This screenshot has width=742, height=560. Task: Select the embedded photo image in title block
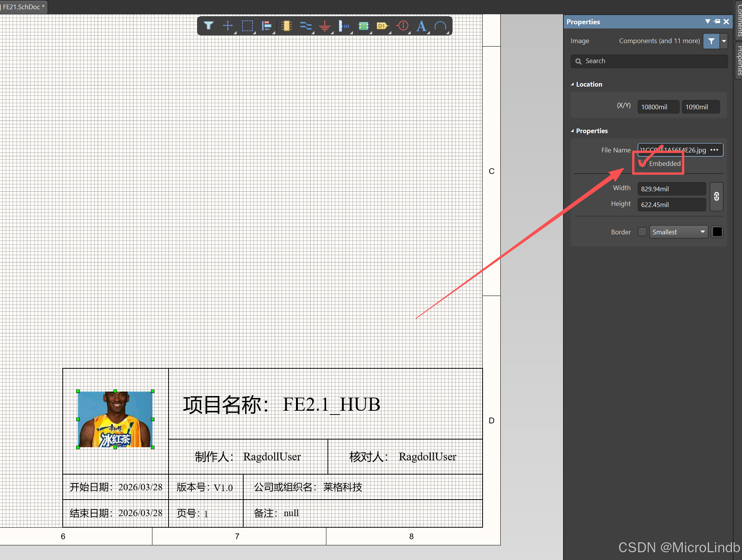point(115,420)
